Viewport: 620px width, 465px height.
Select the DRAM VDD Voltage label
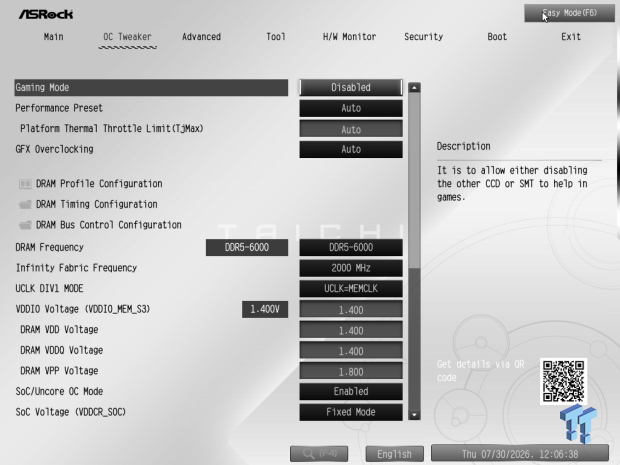59,329
